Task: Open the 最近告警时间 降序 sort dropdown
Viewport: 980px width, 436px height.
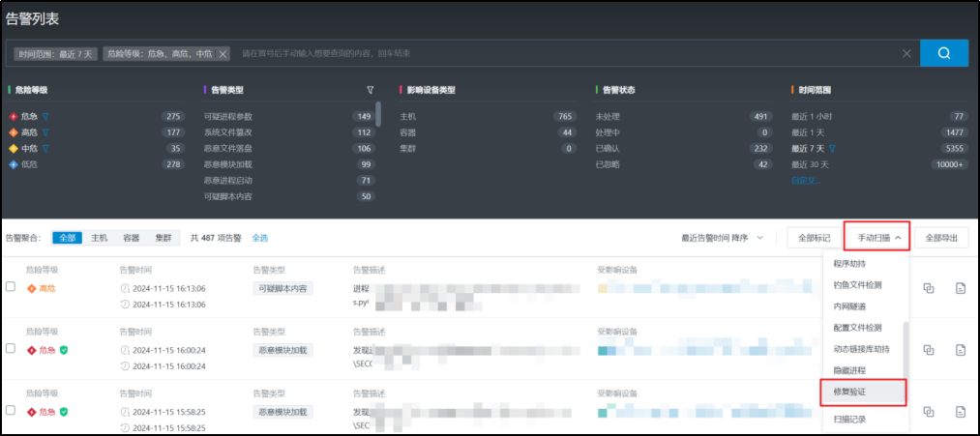Action: (x=722, y=237)
